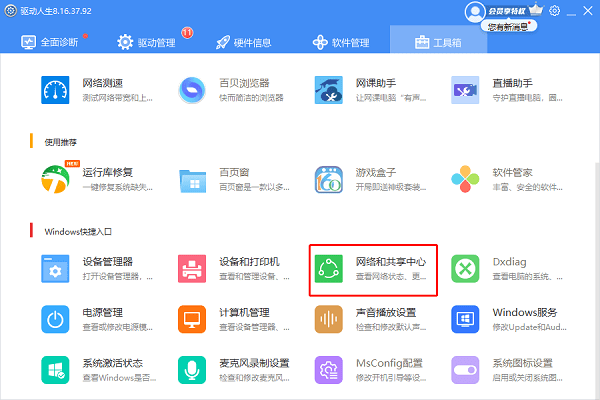Open the Windows服务 blue icon
The image size is (600, 400).
point(465,319)
